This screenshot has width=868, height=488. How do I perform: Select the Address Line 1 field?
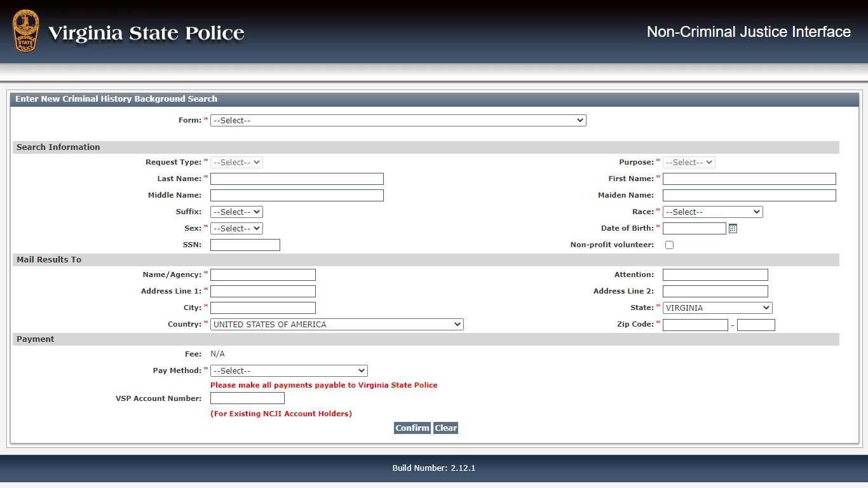pos(263,292)
